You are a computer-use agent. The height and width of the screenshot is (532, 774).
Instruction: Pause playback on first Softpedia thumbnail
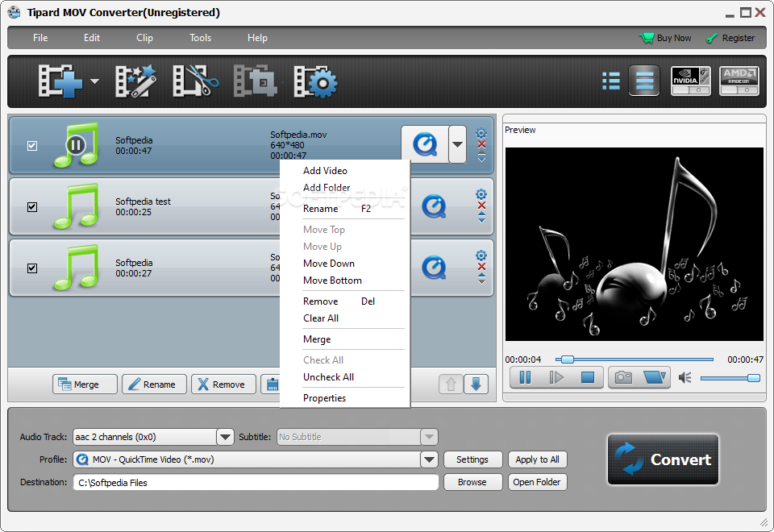point(76,145)
